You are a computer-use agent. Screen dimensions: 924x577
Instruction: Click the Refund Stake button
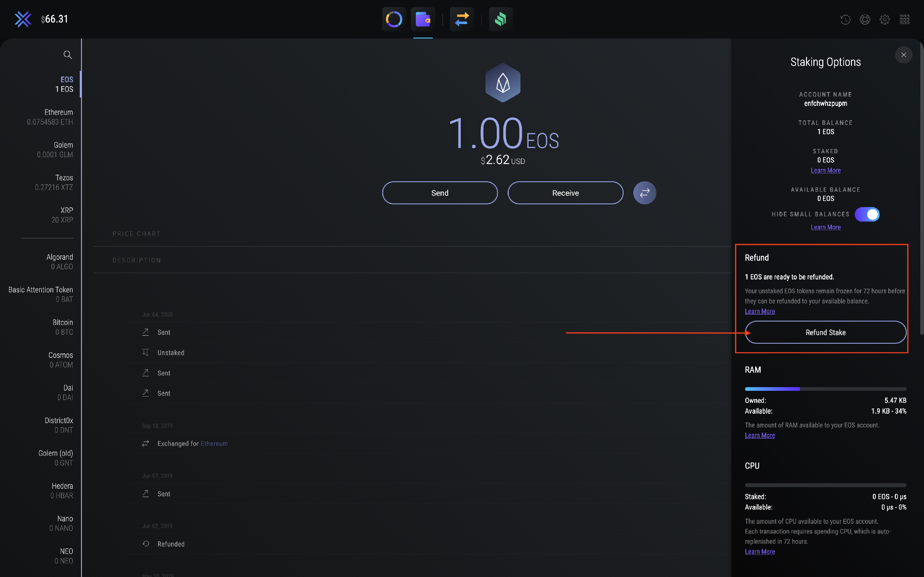click(825, 332)
